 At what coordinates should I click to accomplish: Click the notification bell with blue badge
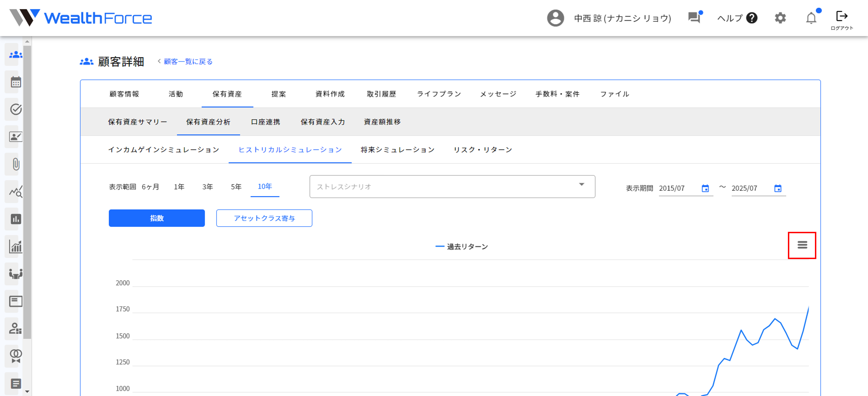pos(811,19)
